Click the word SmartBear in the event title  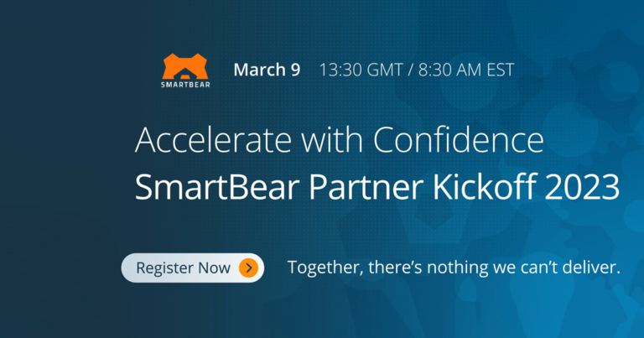tap(217, 187)
